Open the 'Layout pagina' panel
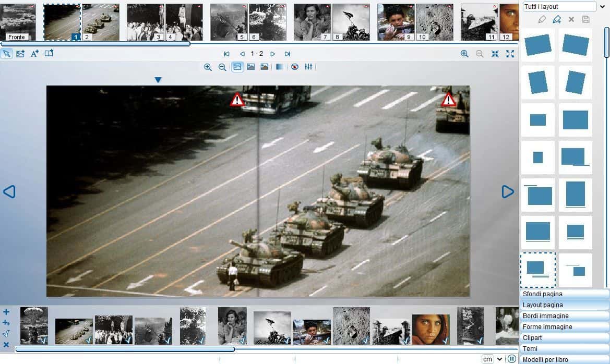The height and width of the screenshot is (364, 610). (x=565, y=305)
